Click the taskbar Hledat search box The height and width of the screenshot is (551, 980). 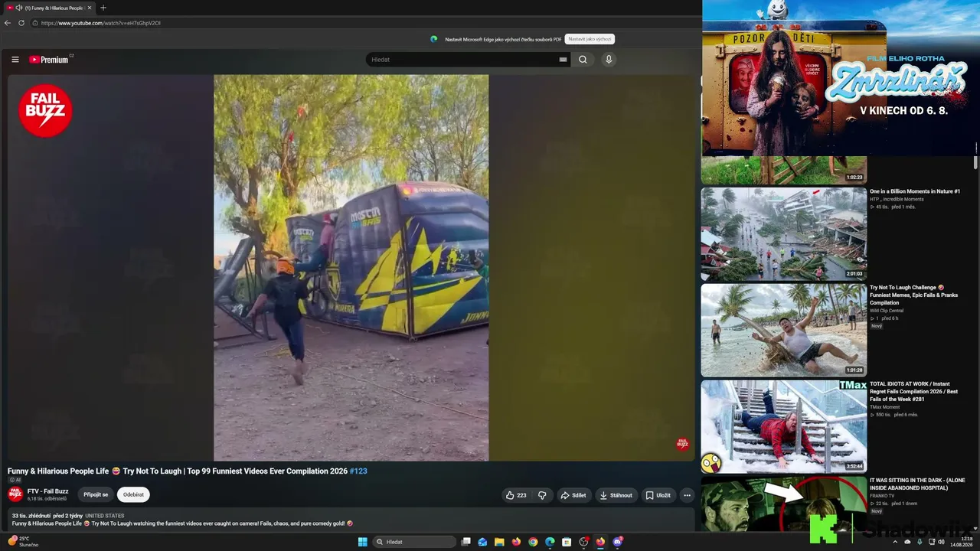coord(413,542)
